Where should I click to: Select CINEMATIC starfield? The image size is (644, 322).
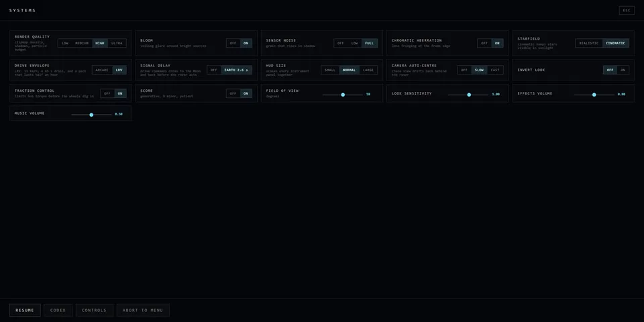(615, 43)
